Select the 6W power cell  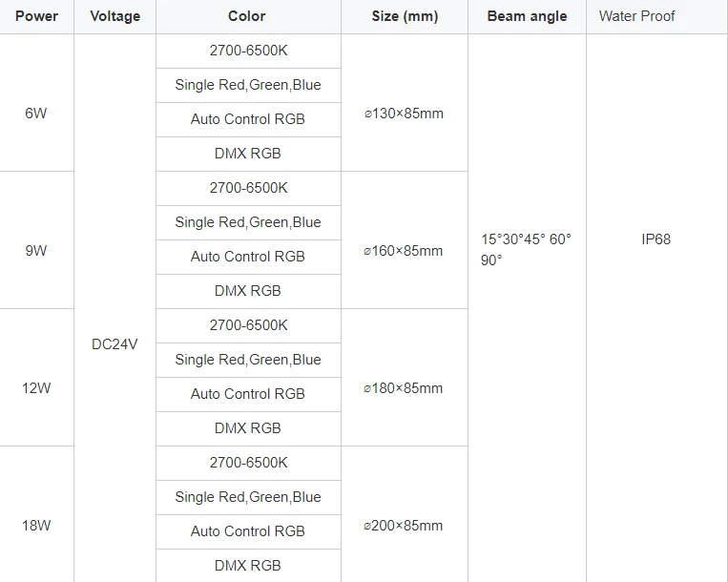point(36,114)
